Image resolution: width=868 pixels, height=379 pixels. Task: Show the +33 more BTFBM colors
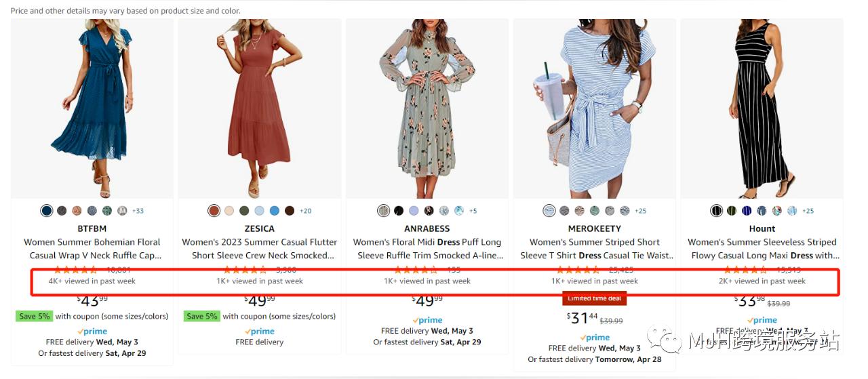tap(138, 211)
